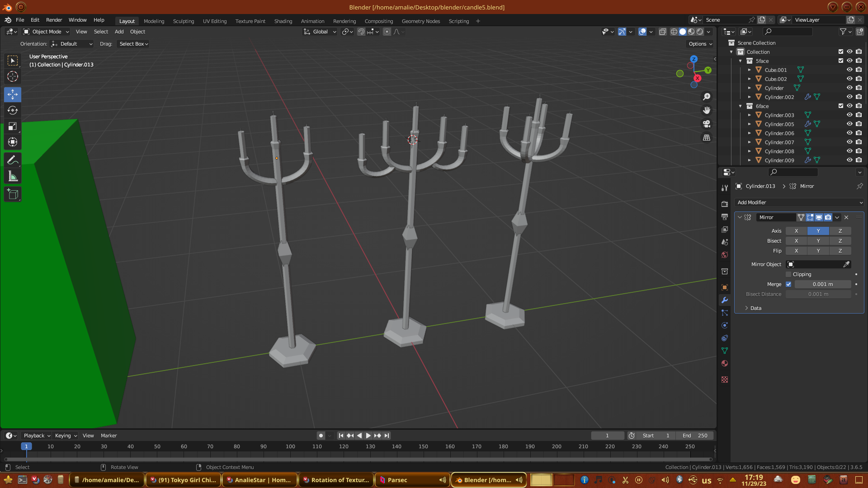This screenshot has width=868, height=488.
Task: Enable the Clipping checkbox
Action: pyautogui.click(x=788, y=274)
